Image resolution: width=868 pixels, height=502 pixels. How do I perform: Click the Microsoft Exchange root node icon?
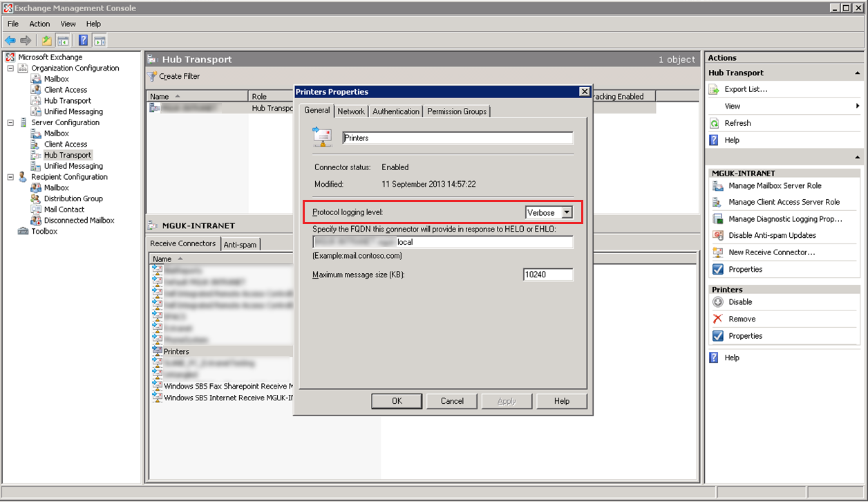click(x=10, y=57)
